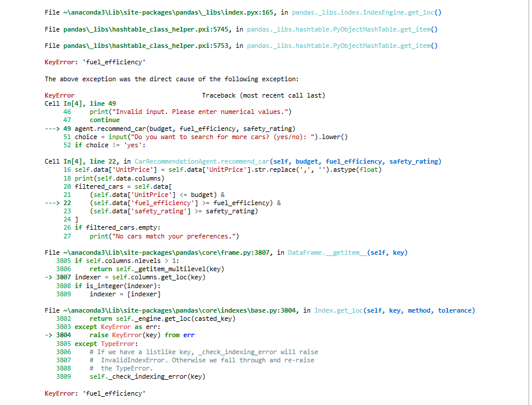
Task: Click line 22 fuel_efficiency condition
Action: pyautogui.click(x=185, y=203)
